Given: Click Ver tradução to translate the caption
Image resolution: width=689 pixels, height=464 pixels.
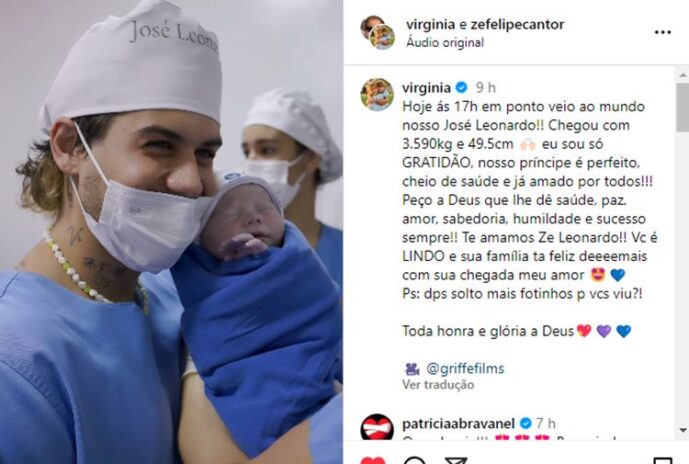Looking at the screenshot, I should pyautogui.click(x=438, y=384).
